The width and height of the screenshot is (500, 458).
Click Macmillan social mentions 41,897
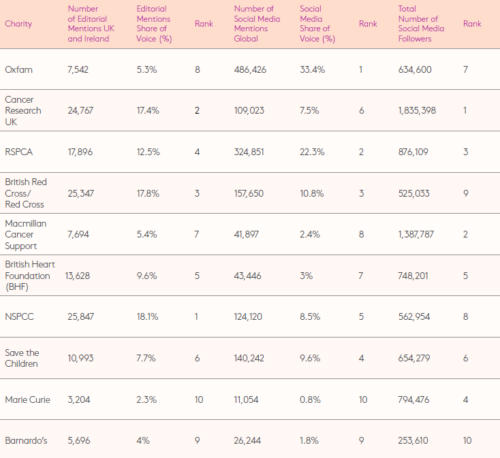pyautogui.click(x=246, y=235)
